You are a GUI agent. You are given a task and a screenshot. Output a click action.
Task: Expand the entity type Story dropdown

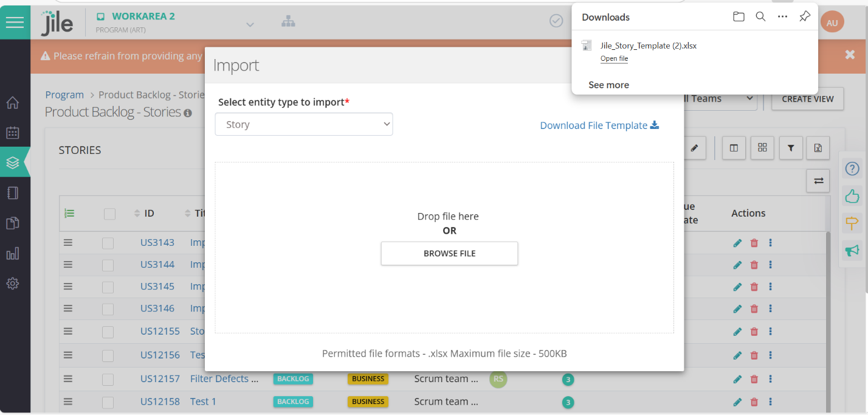tap(304, 124)
